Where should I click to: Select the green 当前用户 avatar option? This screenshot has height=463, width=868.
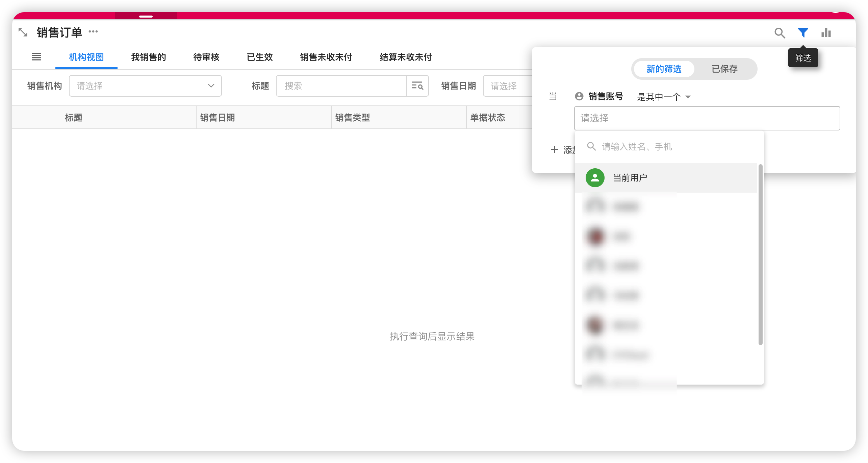[x=595, y=178]
